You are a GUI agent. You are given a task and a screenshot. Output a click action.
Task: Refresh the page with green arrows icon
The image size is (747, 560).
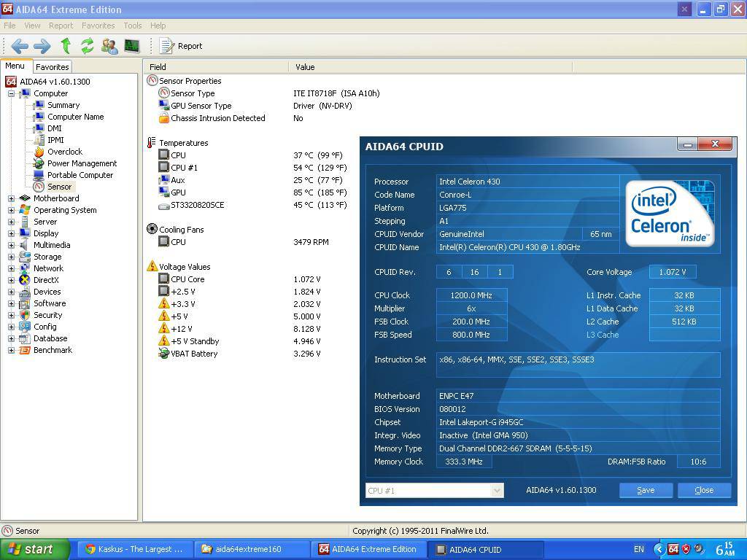[88, 46]
